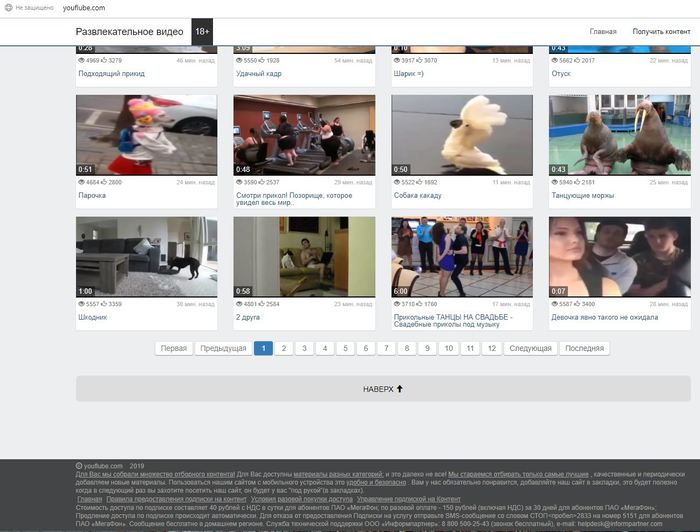Image resolution: width=700 pixels, height=532 pixels.
Task: Open the 'Главная' navigation item
Action: [x=603, y=32]
